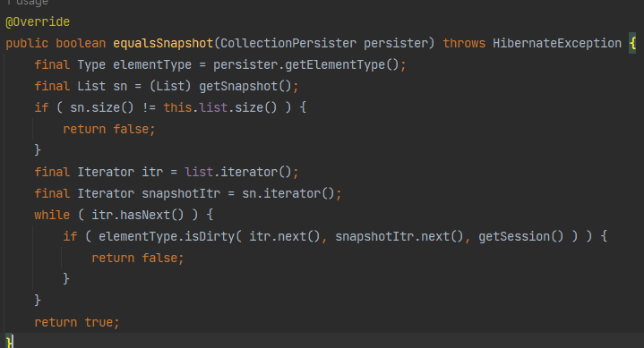Click the highlighted opening brace of the method
Screen dimensions: 644x348
[x=632, y=43]
